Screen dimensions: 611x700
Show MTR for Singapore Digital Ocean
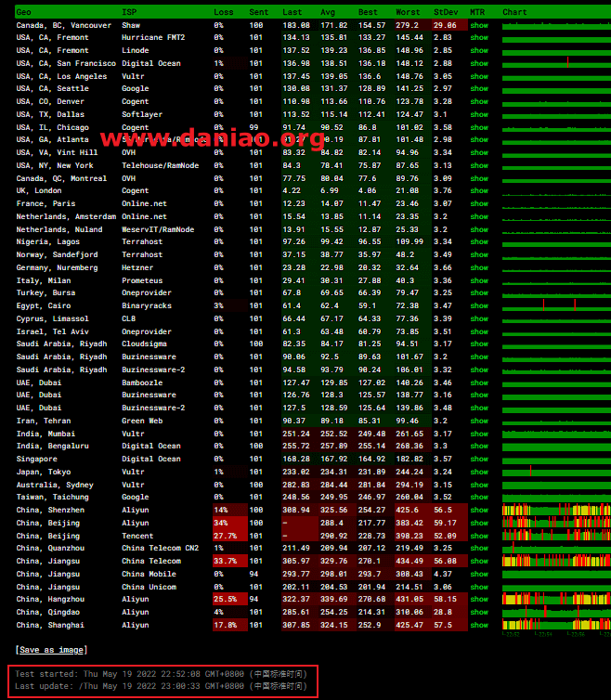point(479,459)
